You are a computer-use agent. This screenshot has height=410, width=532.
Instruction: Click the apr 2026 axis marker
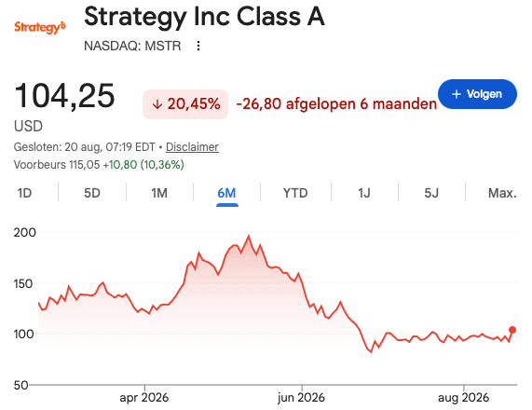pyautogui.click(x=144, y=398)
